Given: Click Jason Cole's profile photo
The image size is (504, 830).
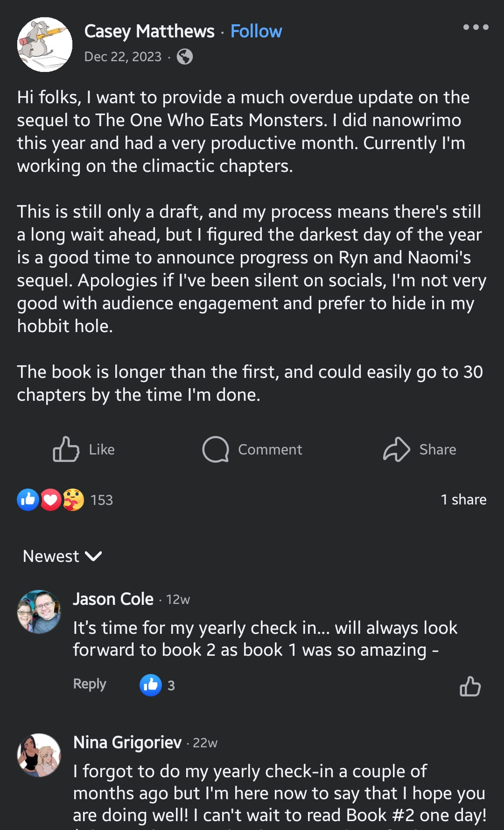Looking at the screenshot, I should 39,612.
